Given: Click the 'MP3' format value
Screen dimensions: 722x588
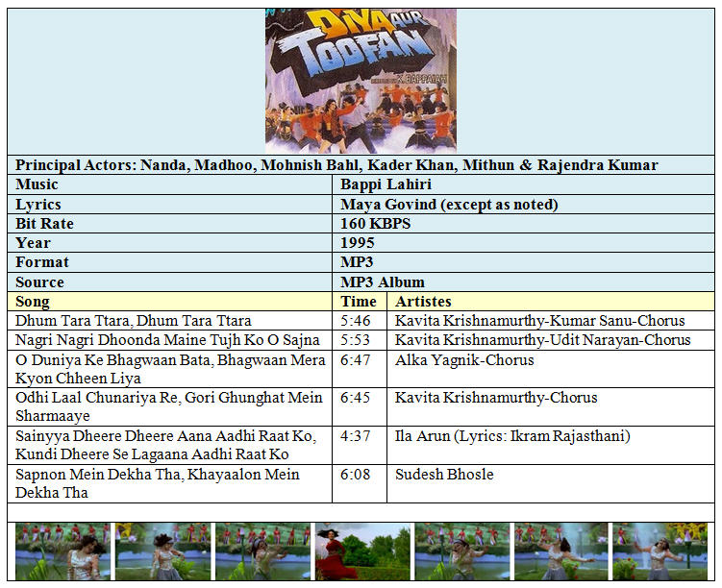Looking at the screenshot, I should pyautogui.click(x=357, y=262).
